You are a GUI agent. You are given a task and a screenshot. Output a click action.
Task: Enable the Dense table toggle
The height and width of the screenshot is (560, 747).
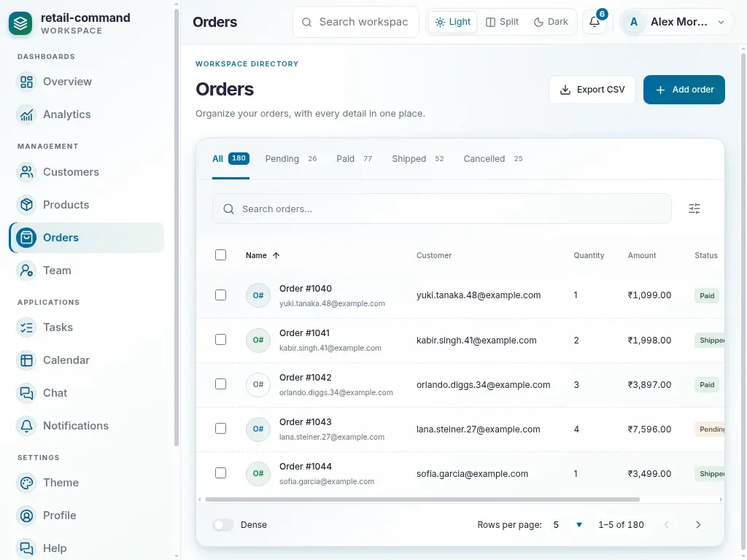coord(223,525)
